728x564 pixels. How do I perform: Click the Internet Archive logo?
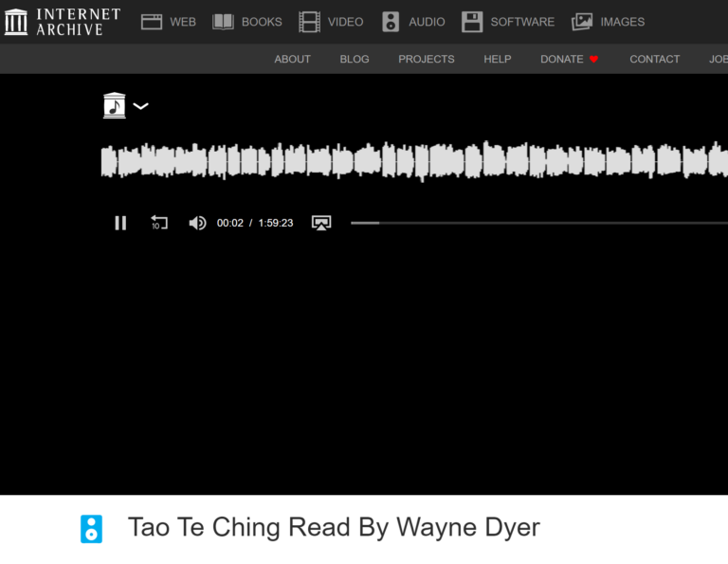pos(63,21)
